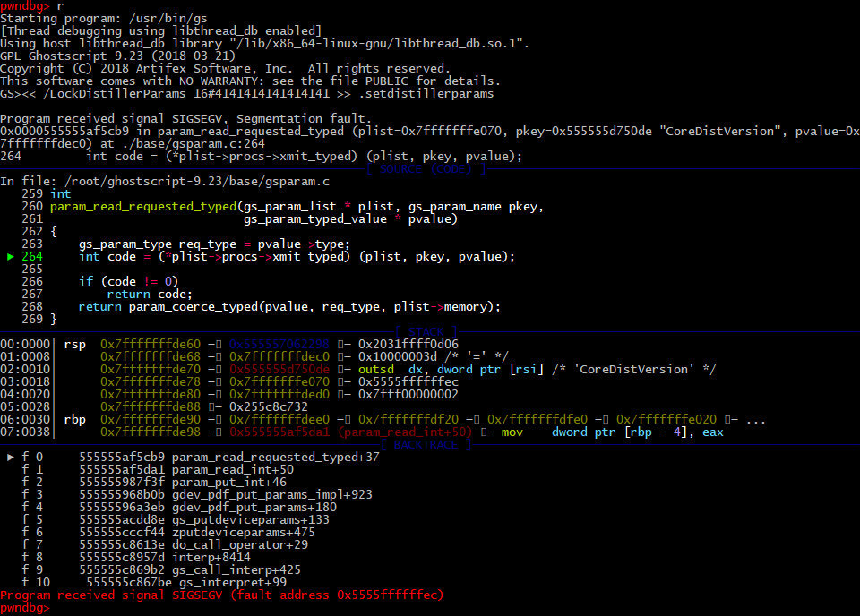The height and width of the screenshot is (616, 860).
Task: Click the STACK section header
Action: 426,332
